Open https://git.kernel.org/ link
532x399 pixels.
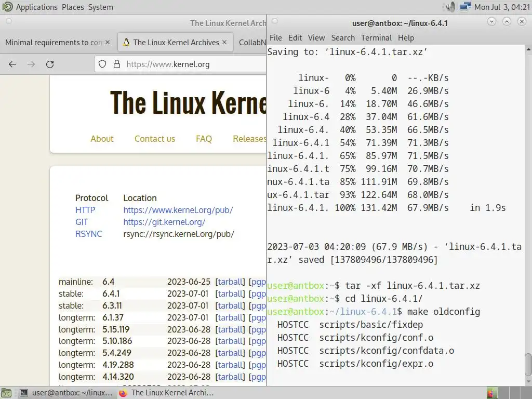(x=164, y=222)
